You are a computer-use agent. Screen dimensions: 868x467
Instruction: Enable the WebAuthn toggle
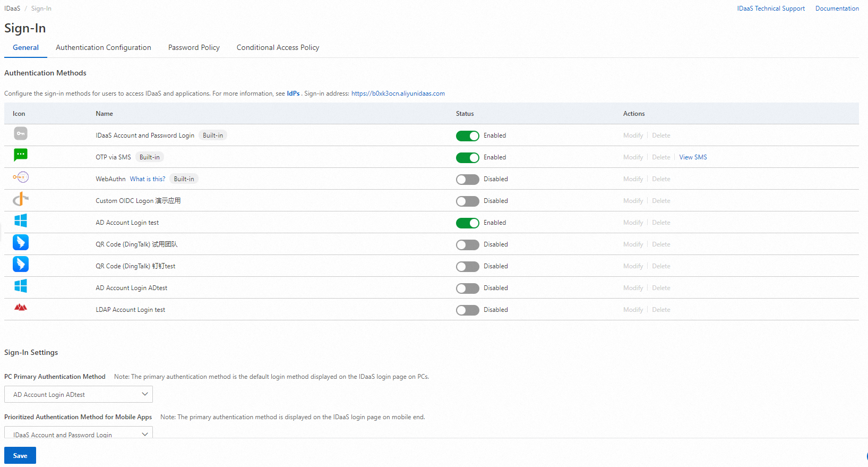pyautogui.click(x=468, y=180)
